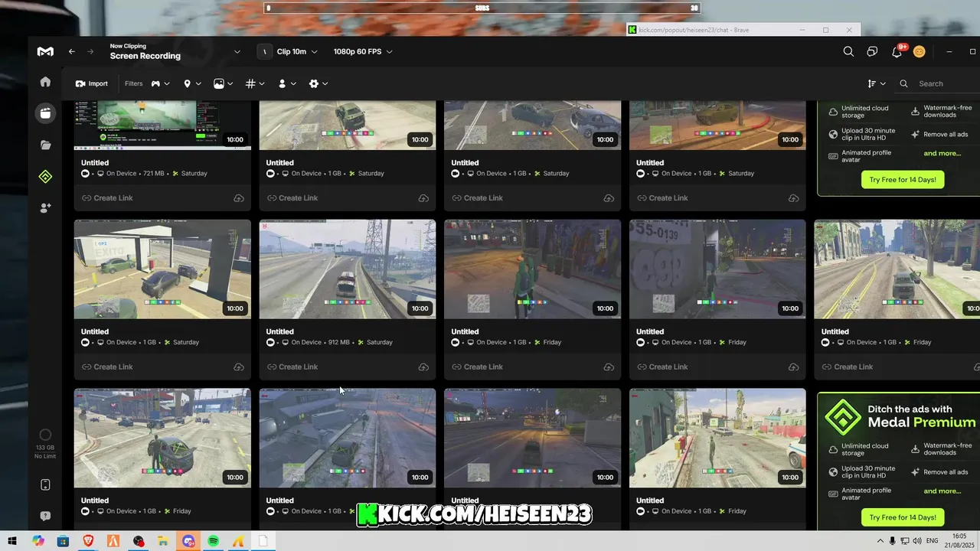Open the notifications bell with 9+ badge
980x551 pixels.
[897, 51]
